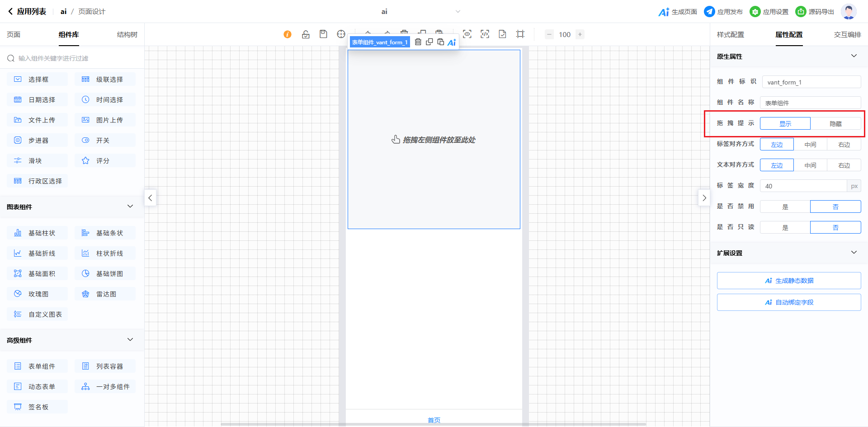
Task: Click the AI 生成静态数据 button
Action: [788, 281]
